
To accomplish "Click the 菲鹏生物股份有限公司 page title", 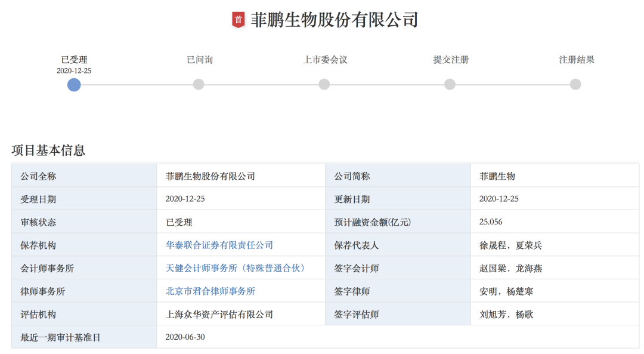I will pyautogui.click(x=334, y=20).
